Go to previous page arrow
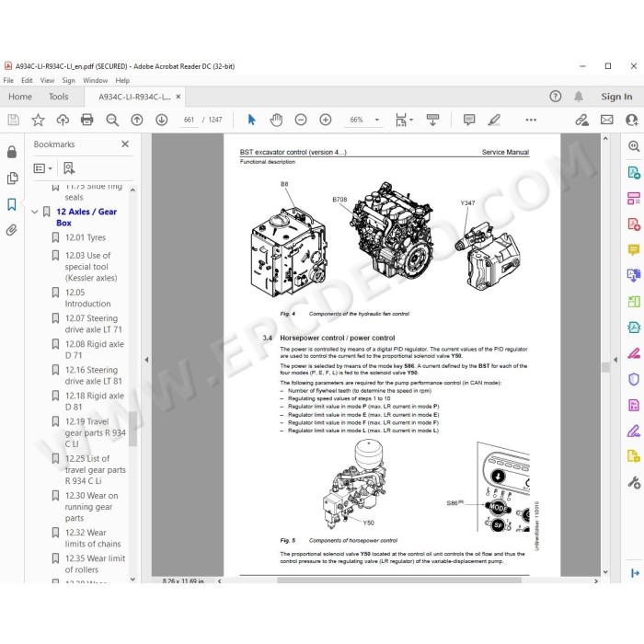Image resolution: width=644 pixels, height=644 pixels. (x=137, y=120)
